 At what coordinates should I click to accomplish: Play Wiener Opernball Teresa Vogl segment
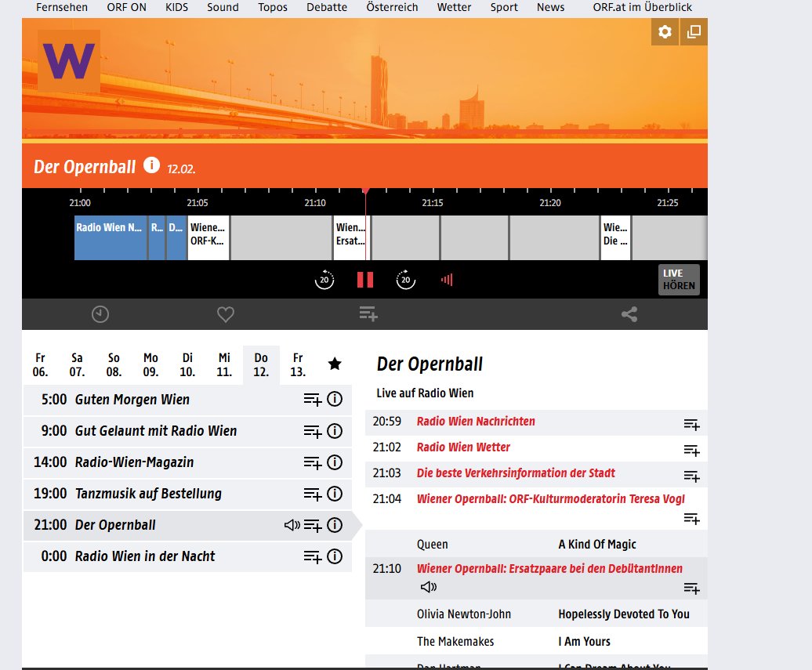pos(550,499)
